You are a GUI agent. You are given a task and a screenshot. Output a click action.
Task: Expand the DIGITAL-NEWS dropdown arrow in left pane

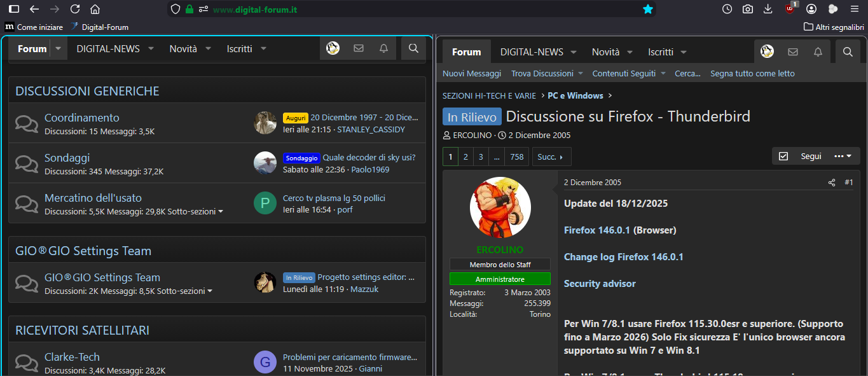click(151, 48)
